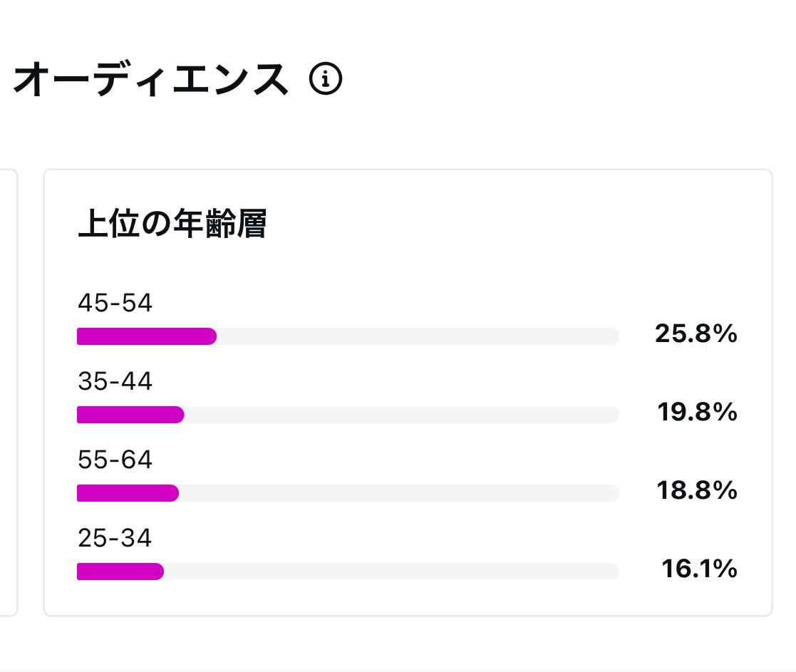Select the 上位の年齢層 card title
This screenshot has width=796, height=672.
coord(172,224)
